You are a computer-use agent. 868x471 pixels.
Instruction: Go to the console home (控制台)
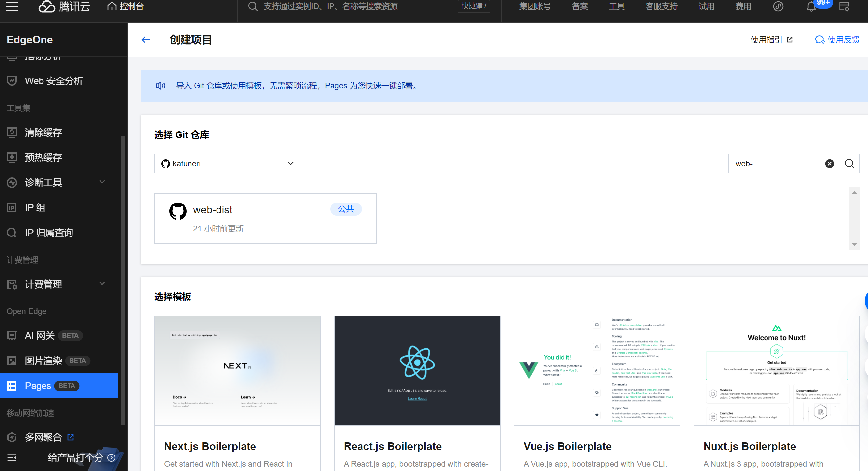click(125, 6)
